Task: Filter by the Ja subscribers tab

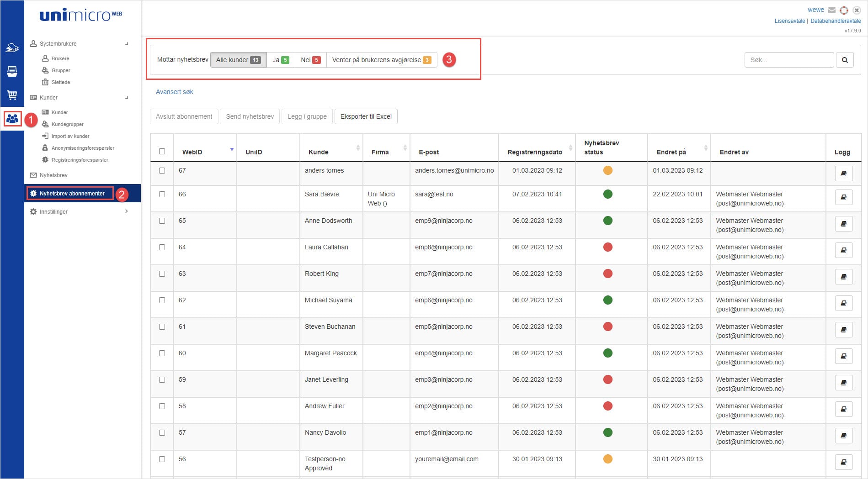Action: [x=280, y=60]
